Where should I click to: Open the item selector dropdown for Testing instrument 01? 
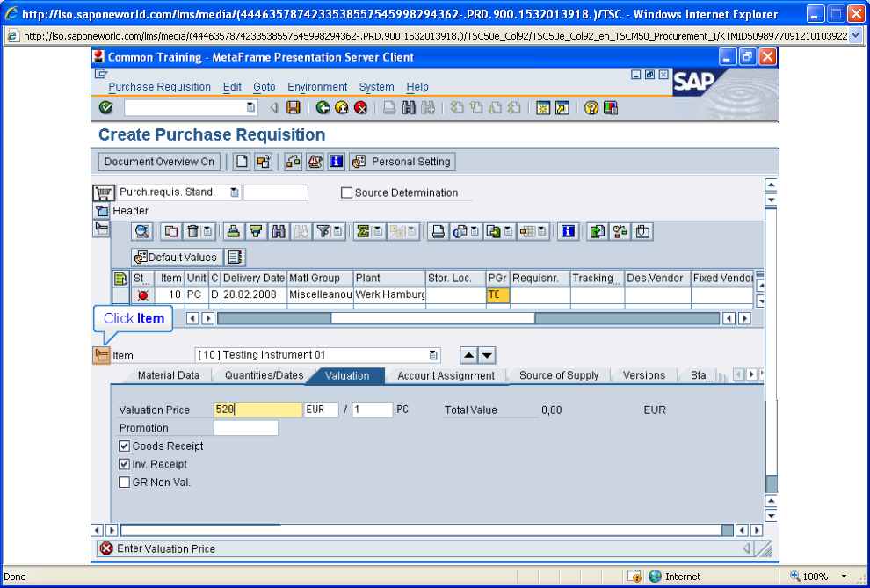(433, 355)
